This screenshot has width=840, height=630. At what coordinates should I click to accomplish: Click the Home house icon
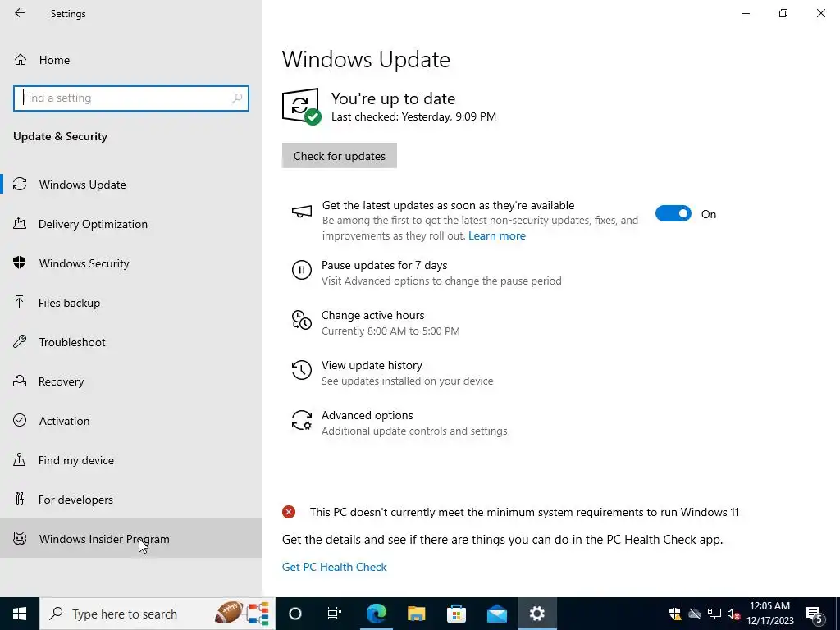(21, 59)
